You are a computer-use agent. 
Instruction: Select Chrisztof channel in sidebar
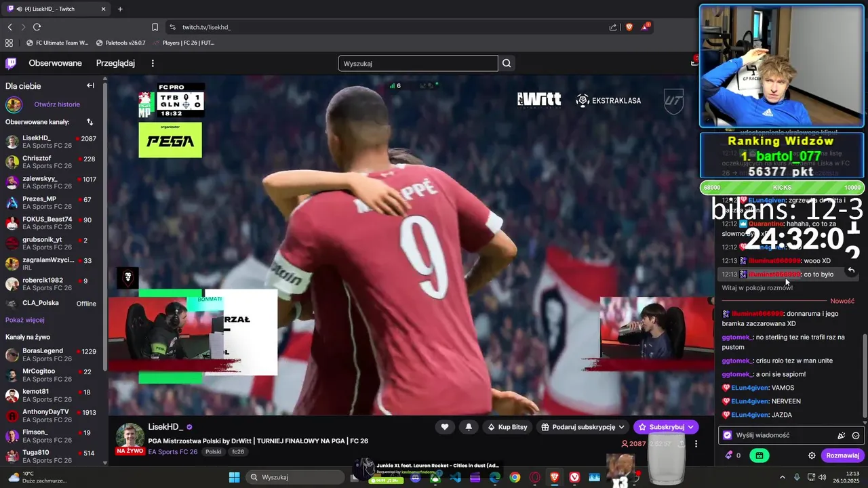tap(51, 162)
